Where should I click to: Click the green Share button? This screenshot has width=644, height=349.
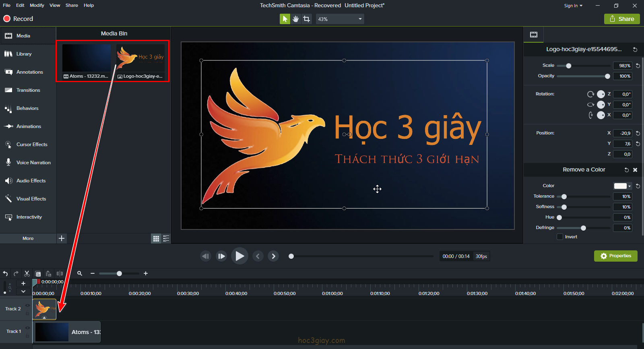coord(622,19)
